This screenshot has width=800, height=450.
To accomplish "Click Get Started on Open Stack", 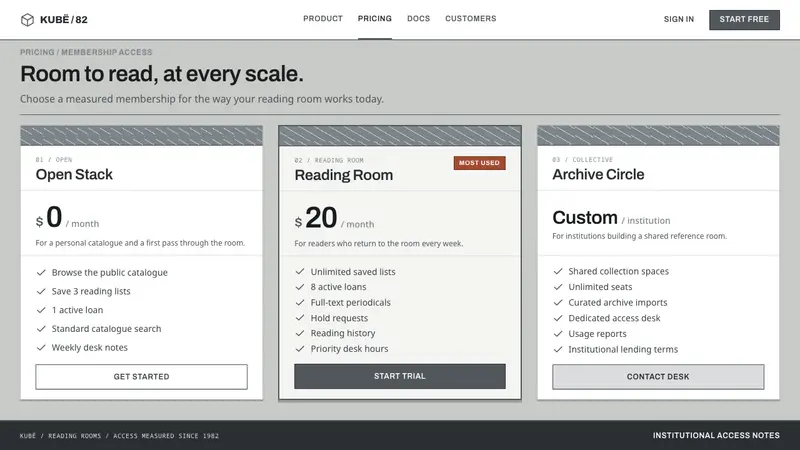I will pos(141,377).
